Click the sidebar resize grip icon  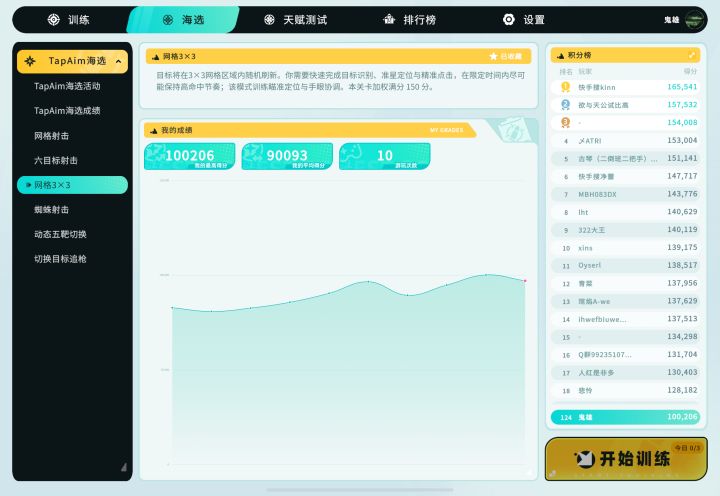pyautogui.click(x=124, y=468)
